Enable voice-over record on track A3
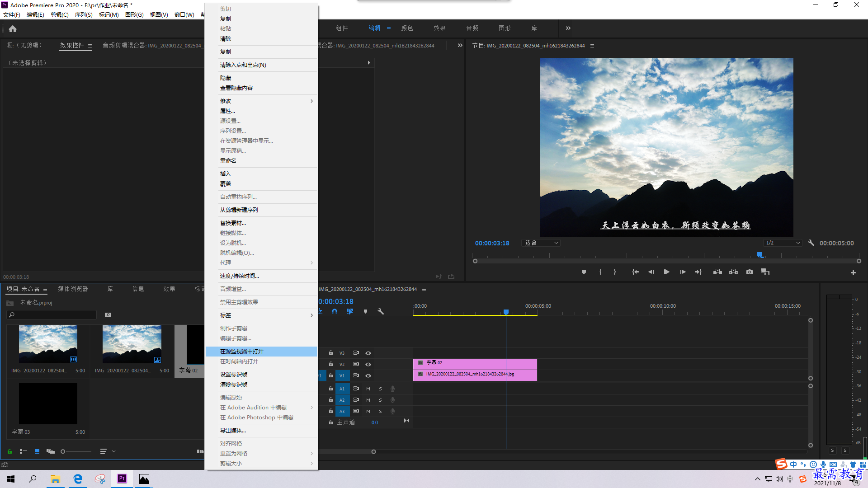Image resolution: width=868 pixels, height=488 pixels. 392,411
